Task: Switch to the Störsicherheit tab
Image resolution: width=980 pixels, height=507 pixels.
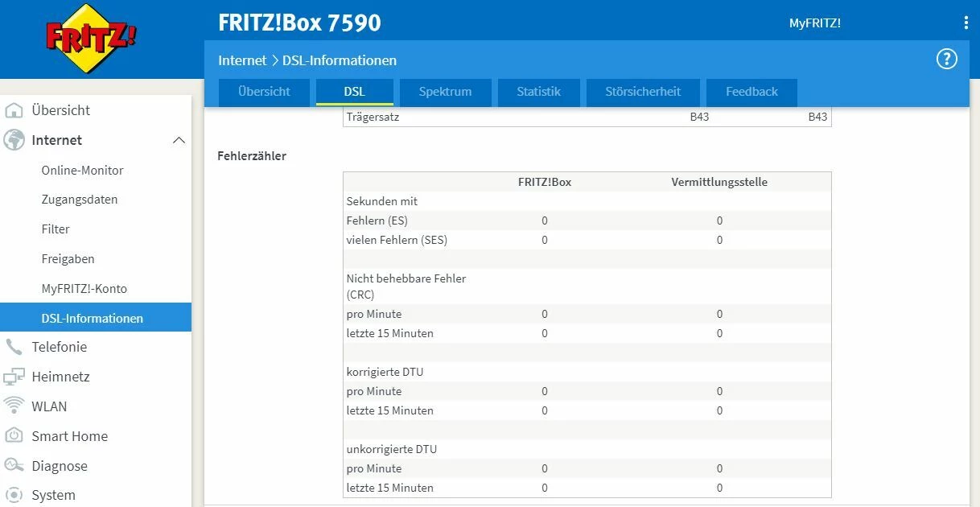Action: tap(643, 92)
